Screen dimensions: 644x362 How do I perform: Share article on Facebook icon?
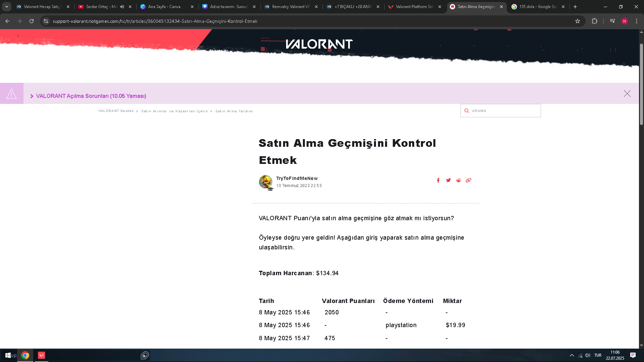coord(438,180)
